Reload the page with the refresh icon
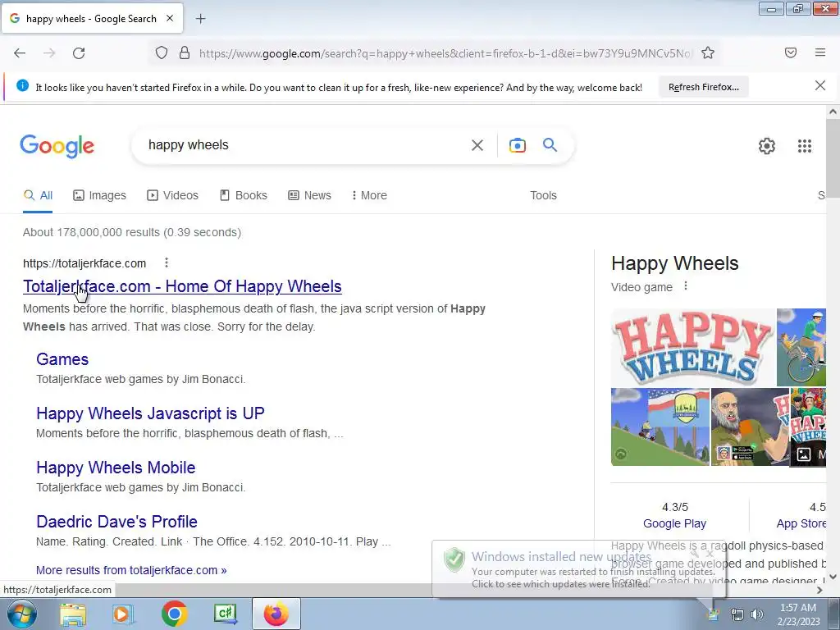The width and height of the screenshot is (840, 630). (x=79, y=53)
